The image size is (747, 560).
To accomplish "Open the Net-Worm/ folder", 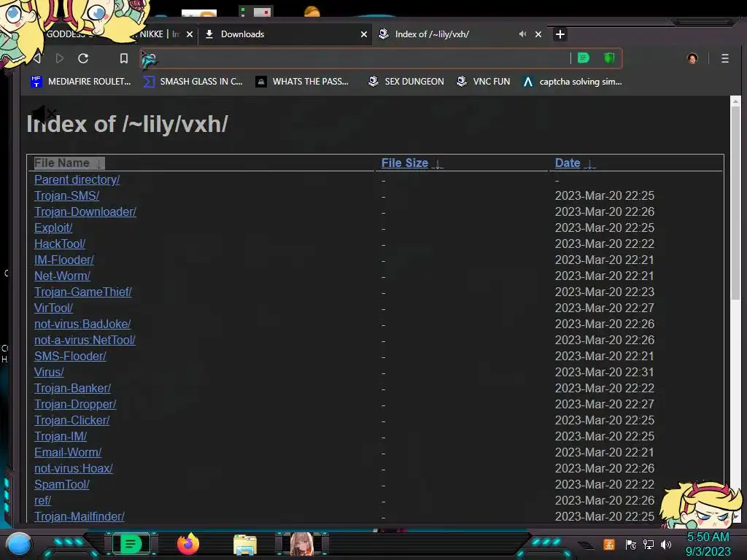I will pos(62,276).
